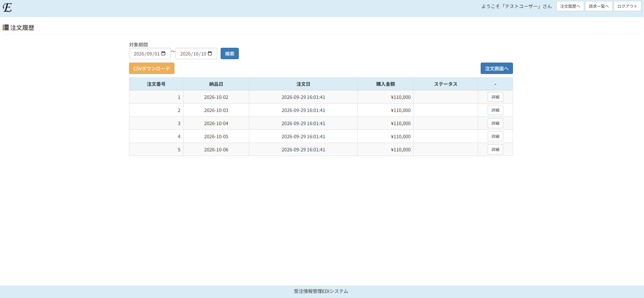The width and height of the screenshot is (644, 298).
Task: Select delivery date cell 2026-10-05
Action: click(216, 137)
